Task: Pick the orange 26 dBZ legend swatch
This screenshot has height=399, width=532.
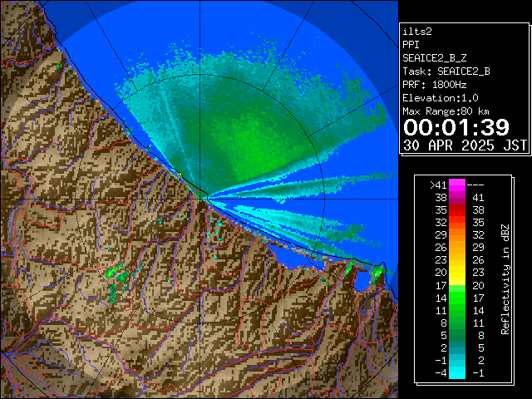Action: [x=457, y=248]
